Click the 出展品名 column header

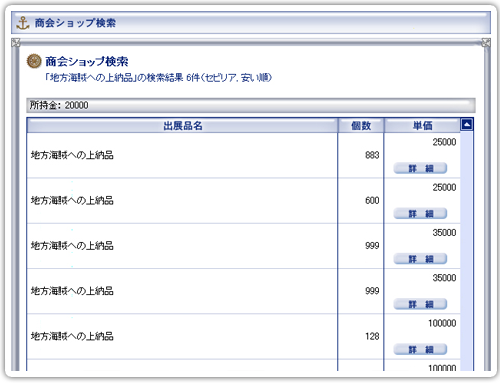[x=182, y=126]
